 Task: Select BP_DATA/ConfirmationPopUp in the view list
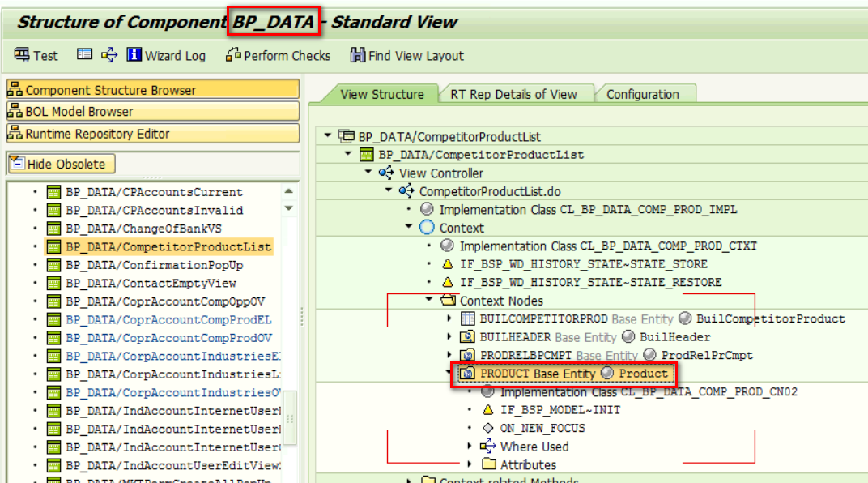click(x=154, y=265)
